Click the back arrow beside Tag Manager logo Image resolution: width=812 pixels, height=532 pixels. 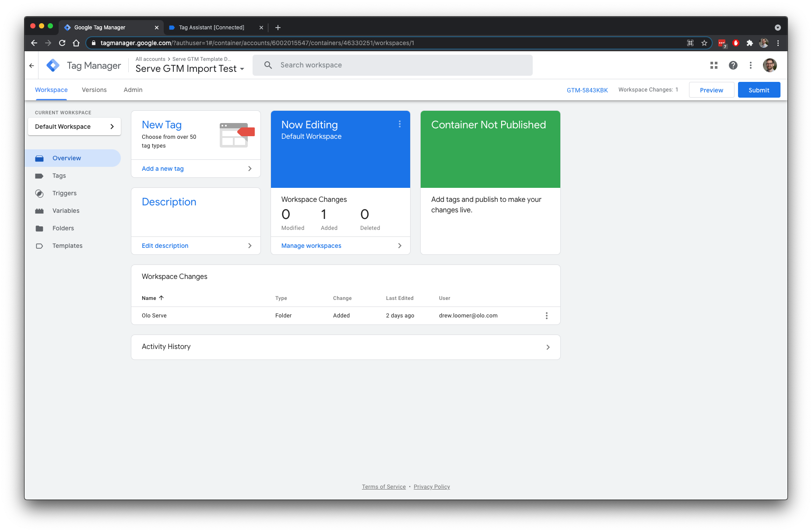click(32, 66)
